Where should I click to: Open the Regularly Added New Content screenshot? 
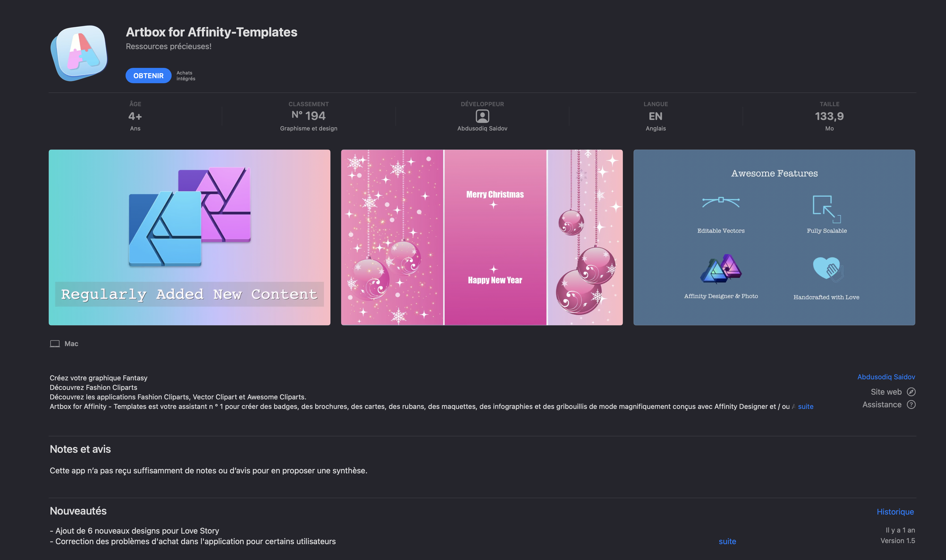190,237
